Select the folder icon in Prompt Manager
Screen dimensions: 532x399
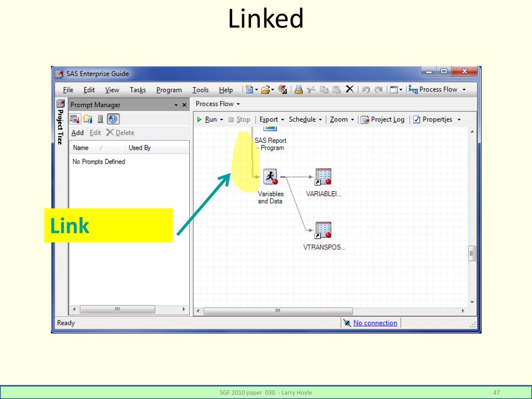[88, 119]
